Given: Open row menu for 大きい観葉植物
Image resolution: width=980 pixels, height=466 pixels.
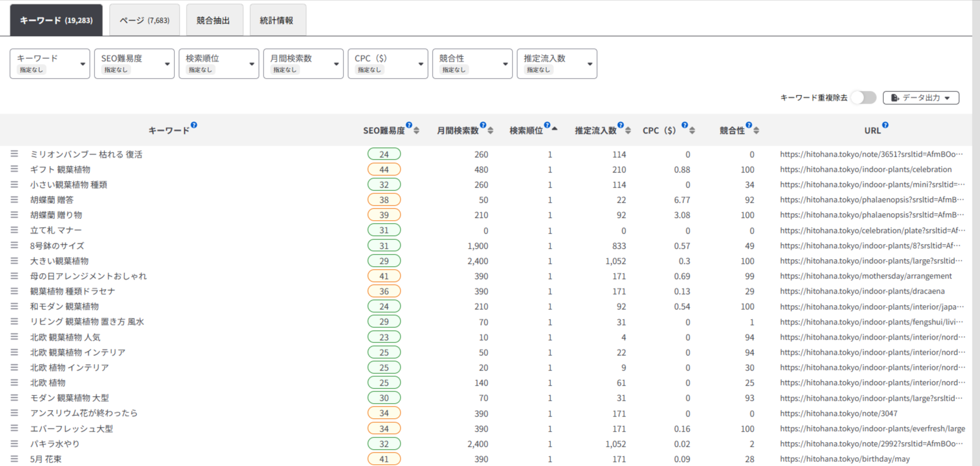Looking at the screenshot, I should (14, 260).
